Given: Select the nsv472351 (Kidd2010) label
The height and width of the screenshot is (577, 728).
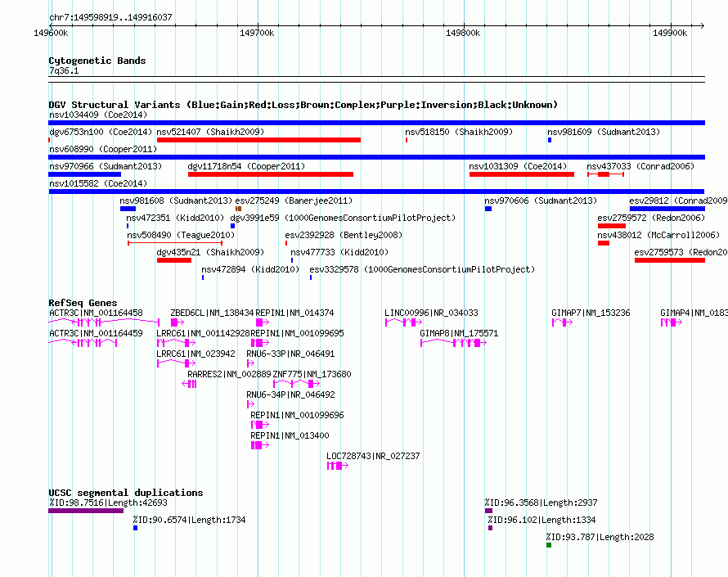Looking at the screenshot, I should pyautogui.click(x=175, y=218).
